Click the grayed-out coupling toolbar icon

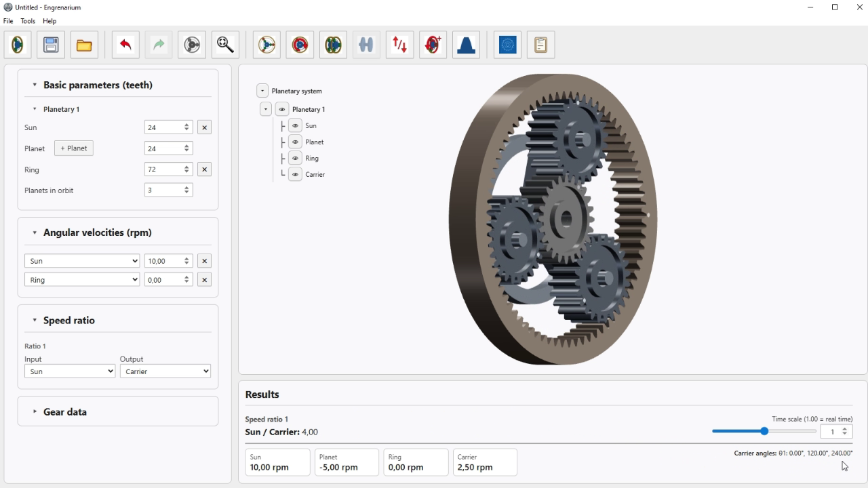366,45
